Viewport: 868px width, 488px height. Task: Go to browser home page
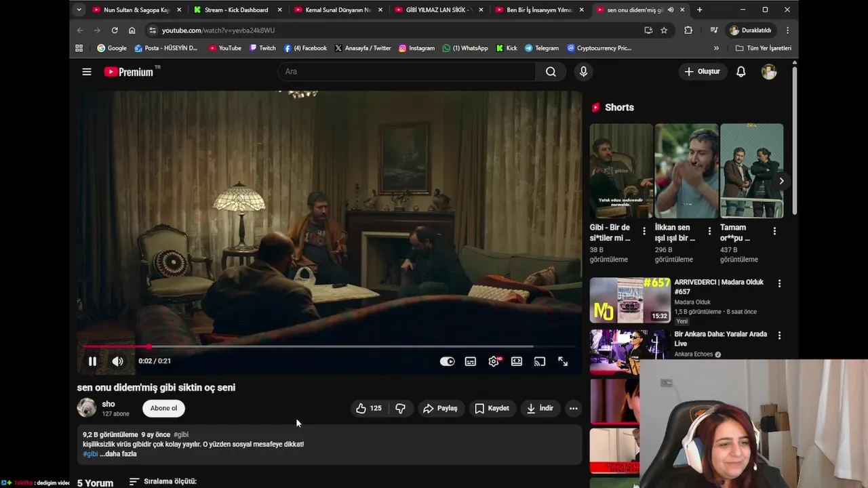(132, 30)
